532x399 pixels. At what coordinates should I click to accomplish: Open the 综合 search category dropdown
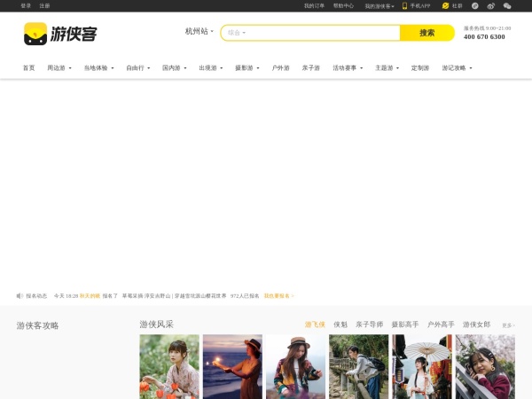(237, 33)
